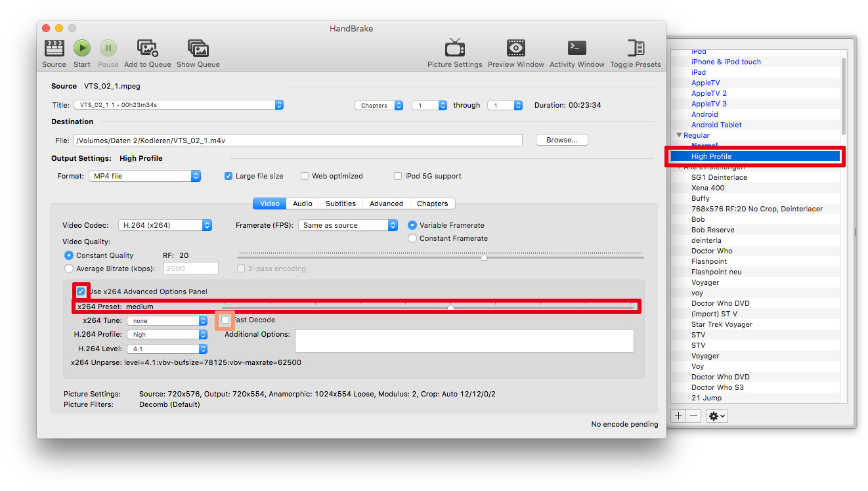Open the ending chapter dropdown after 'through'
This screenshot has height=491, width=868.
505,105
